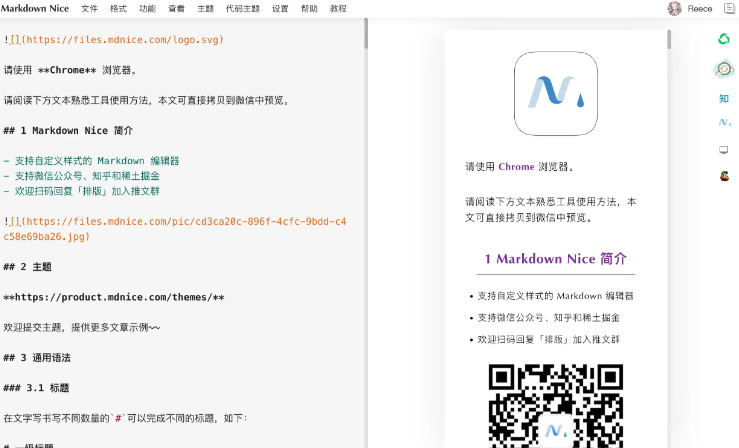Click the '## 2 主题' line in editor
The image size is (739, 448).
[x=27, y=267]
